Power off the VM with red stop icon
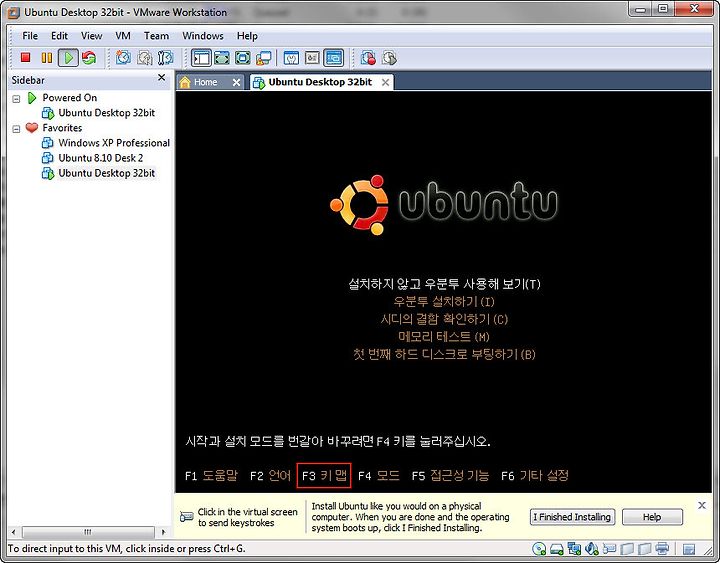This screenshot has height=563, width=720. 26,57
